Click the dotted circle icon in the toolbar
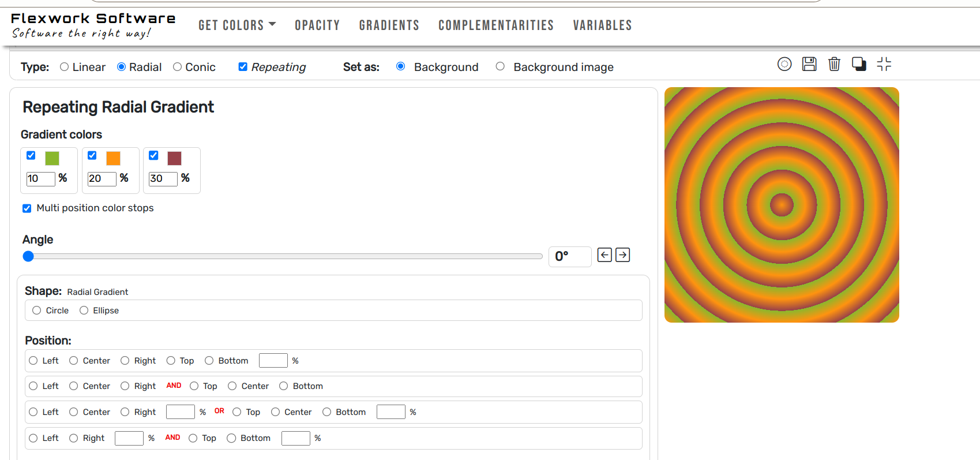The height and width of the screenshot is (460, 980). 784,64
